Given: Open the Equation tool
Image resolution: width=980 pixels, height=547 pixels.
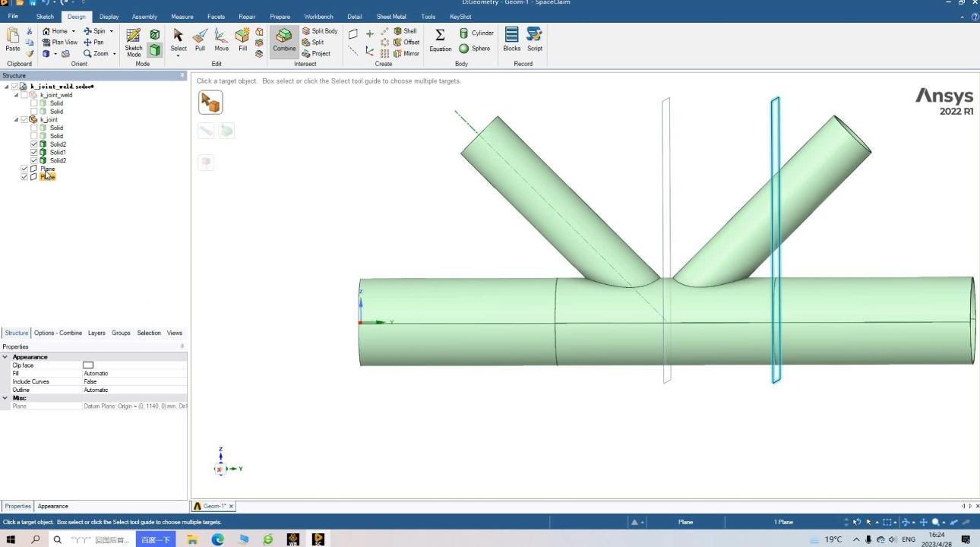Looking at the screenshot, I should coord(440,40).
